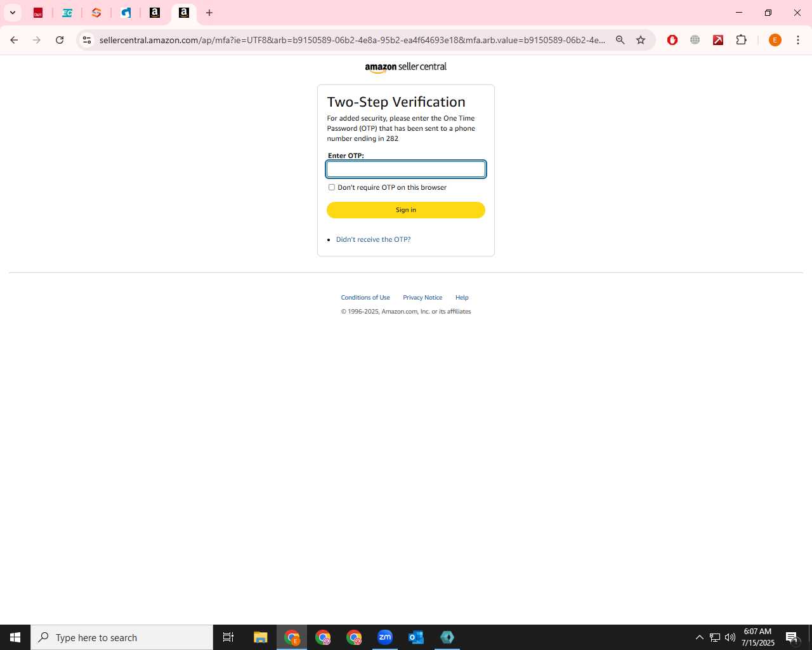Show hidden system tray icons
This screenshot has width=812, height=650.
700,637
